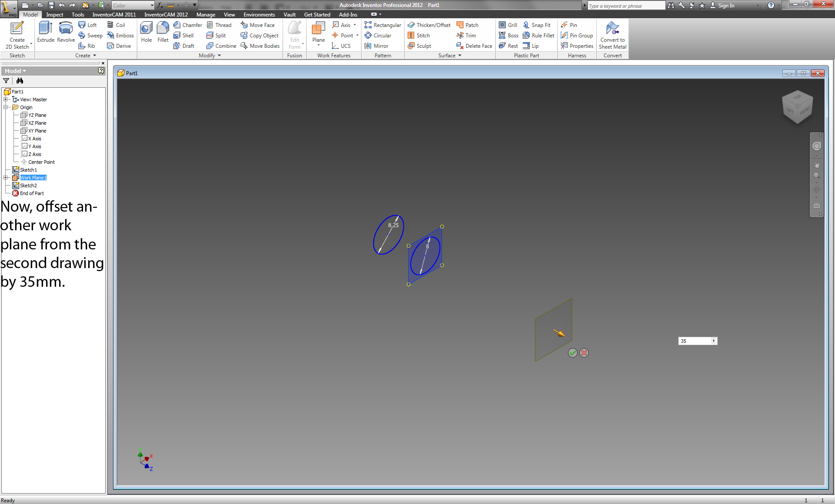Expand the Work Plane1 node

click(6, 178)
